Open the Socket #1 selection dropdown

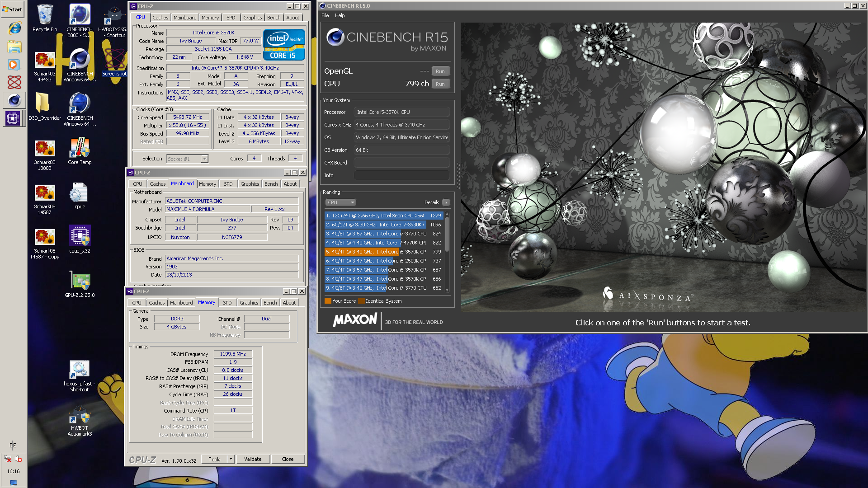[x=187, y=159]
